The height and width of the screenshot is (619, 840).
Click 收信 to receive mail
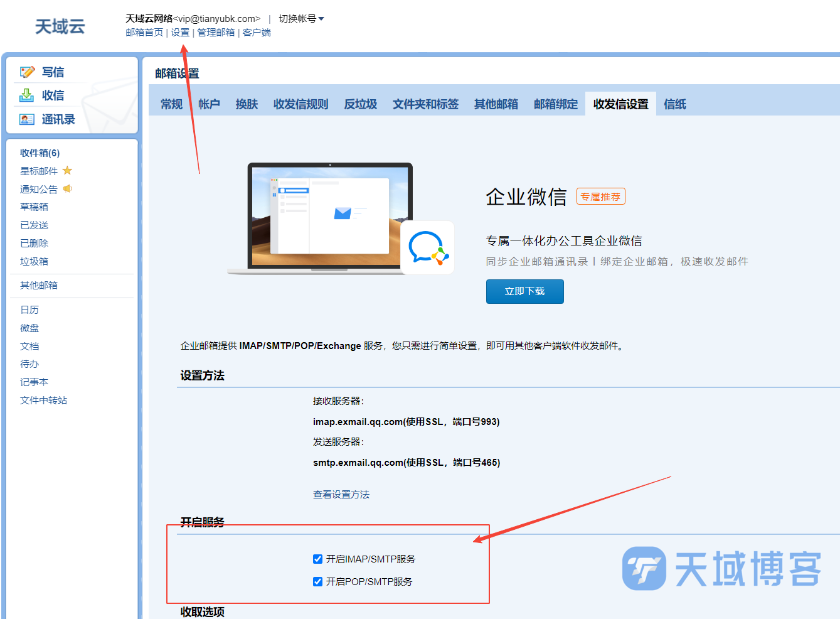tap(53, 95)
